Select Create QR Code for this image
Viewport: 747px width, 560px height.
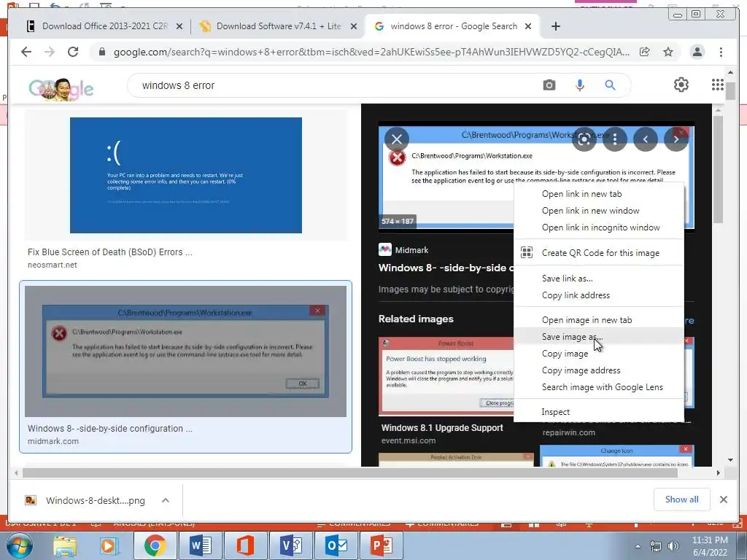click(599, 253)
